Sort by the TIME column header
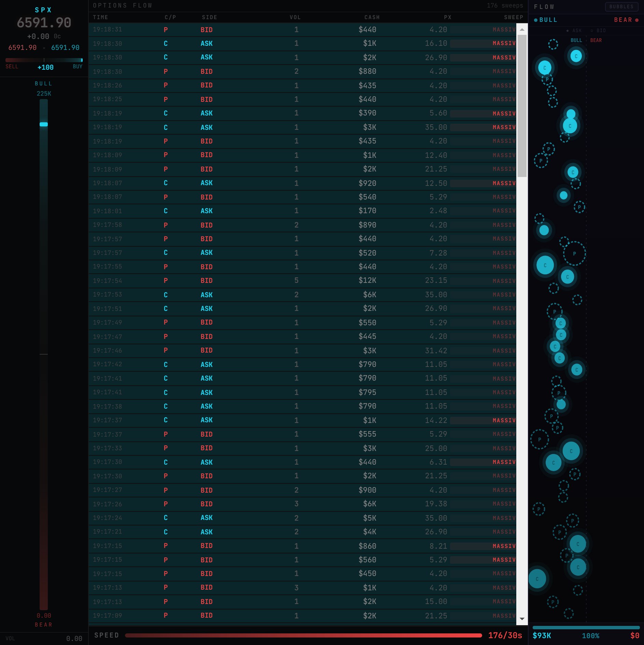This screenshot has height=645, width=644. click(x=100, y=17)
